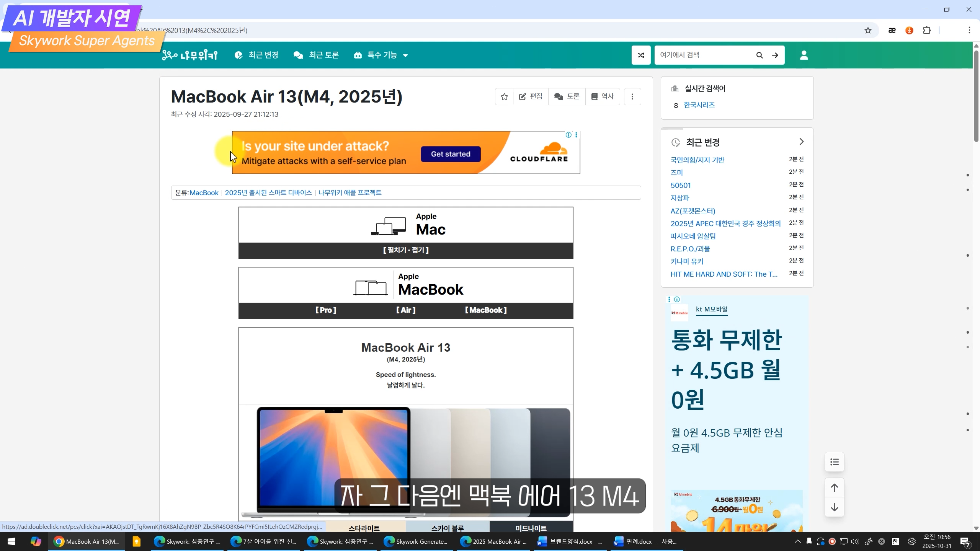Expand the [Pro] MacBook list
Viewport: 980px width, 551px height.
click(x=326, y=310)
